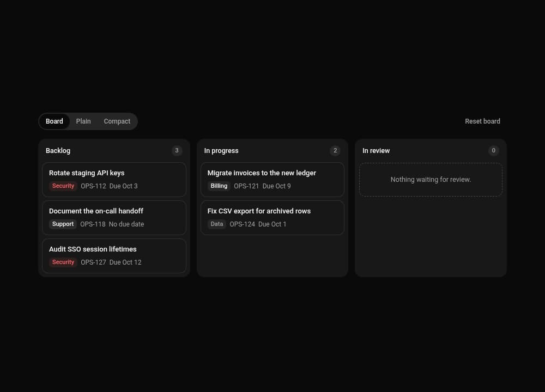
Task: Switch to the Plain view tab
Action: tap(83, 121)
